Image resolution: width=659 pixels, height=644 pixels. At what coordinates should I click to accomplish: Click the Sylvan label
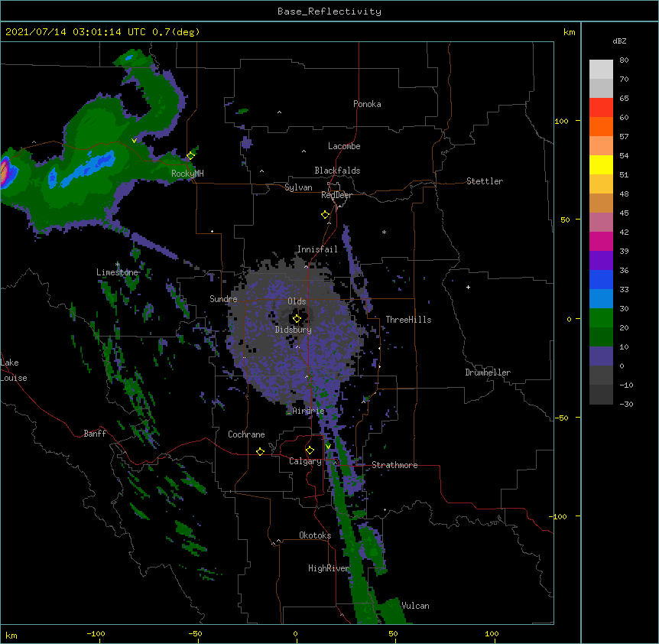298,187
